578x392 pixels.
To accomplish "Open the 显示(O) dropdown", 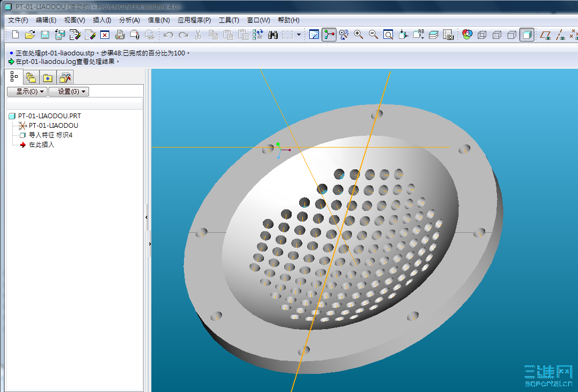I will (27, 91).
